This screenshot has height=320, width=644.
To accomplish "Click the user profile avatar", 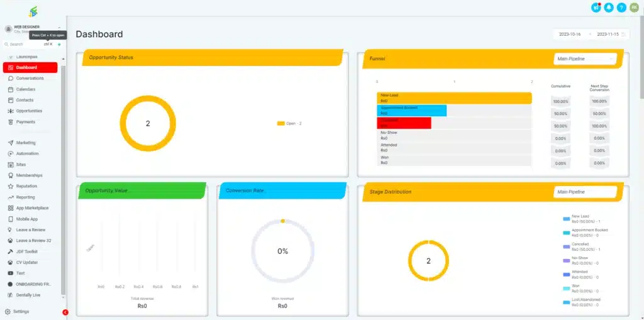I will click(634, 8).
